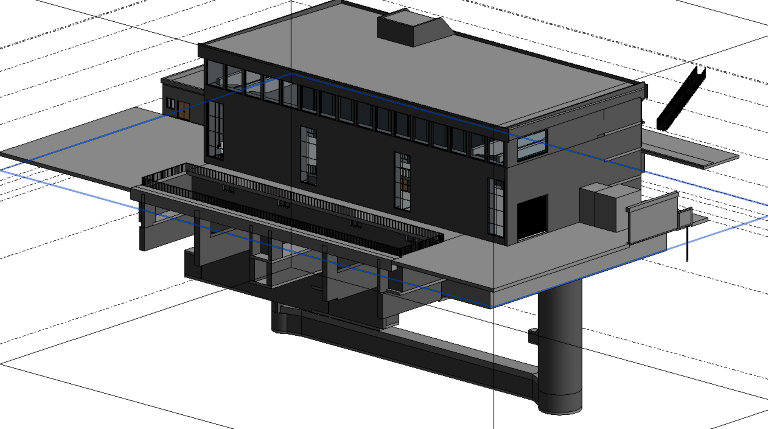Select the pipe elbow at the lower left
The height and width of the screenshot is (429, 768).
pyautogui.click(x=286, y=320)
